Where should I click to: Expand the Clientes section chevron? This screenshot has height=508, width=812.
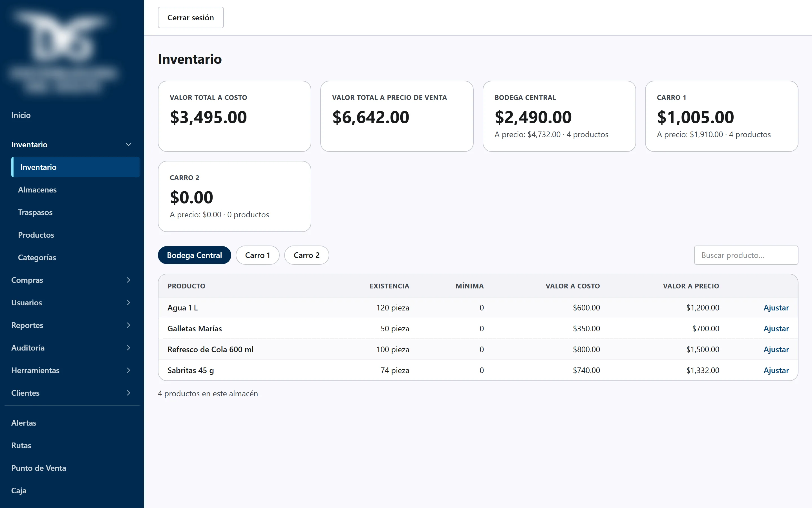128,392
